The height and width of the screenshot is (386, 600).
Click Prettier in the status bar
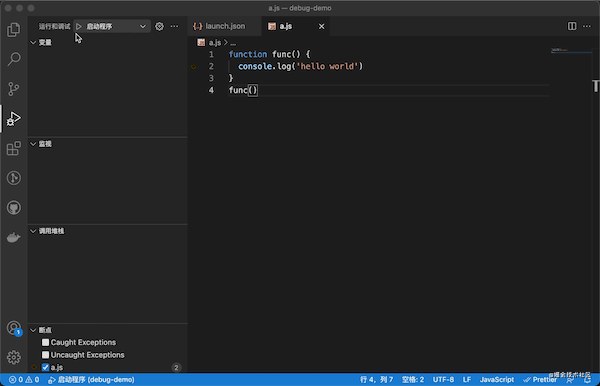click(x=540, y=379)
